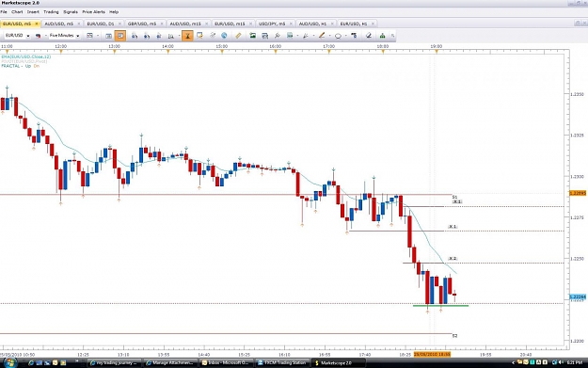
Task: Open the chart type icon beside the EUR/USD box
Action: click(38, 36)
